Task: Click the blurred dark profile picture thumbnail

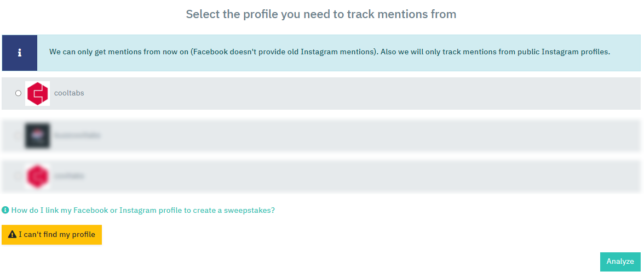Action: (37, 136)
